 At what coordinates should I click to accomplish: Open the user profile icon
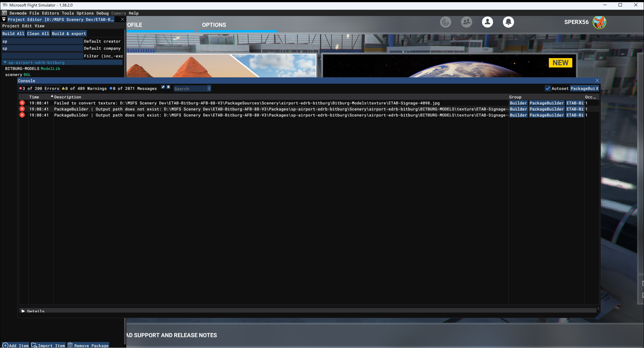click(x=487, y=22)
